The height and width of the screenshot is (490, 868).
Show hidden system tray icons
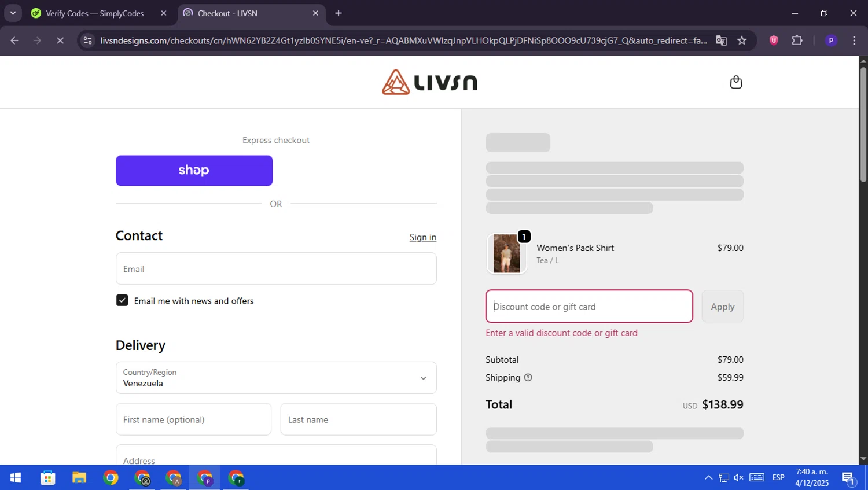click(x=708, y=478)
